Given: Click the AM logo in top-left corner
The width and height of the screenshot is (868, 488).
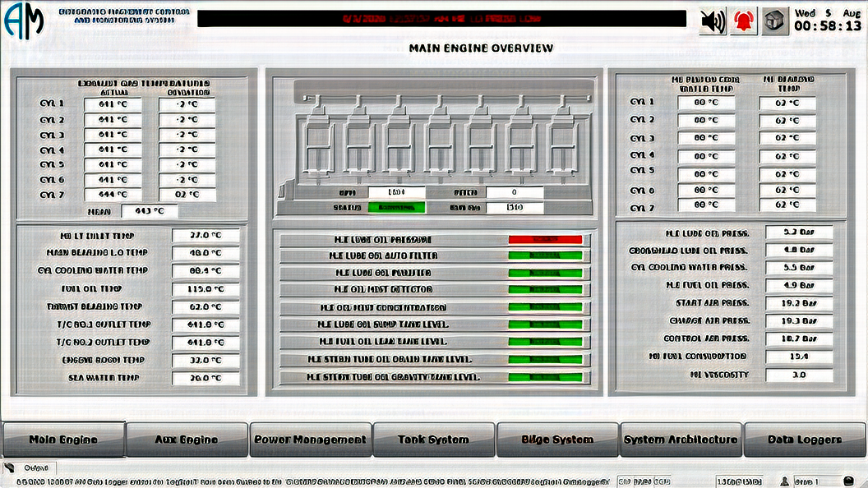Looking at the screenshot, I should (24, 22).
